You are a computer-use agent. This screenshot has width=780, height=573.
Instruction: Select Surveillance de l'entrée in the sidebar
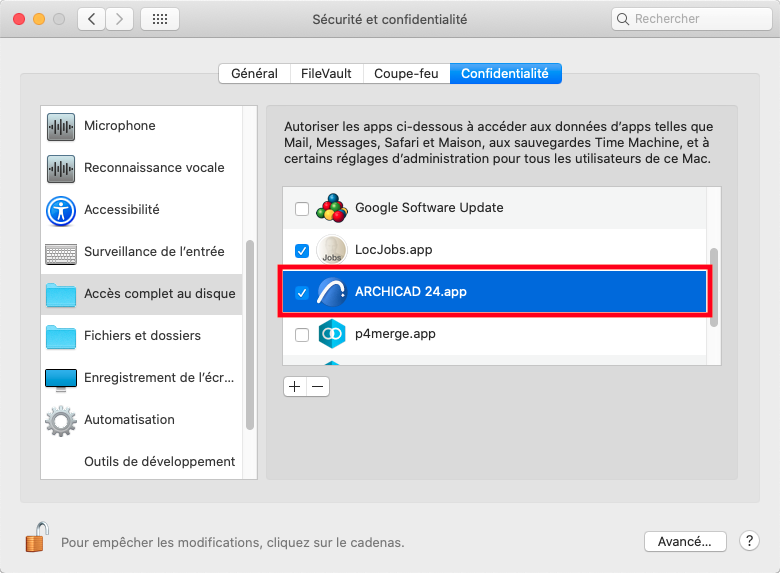141,252
